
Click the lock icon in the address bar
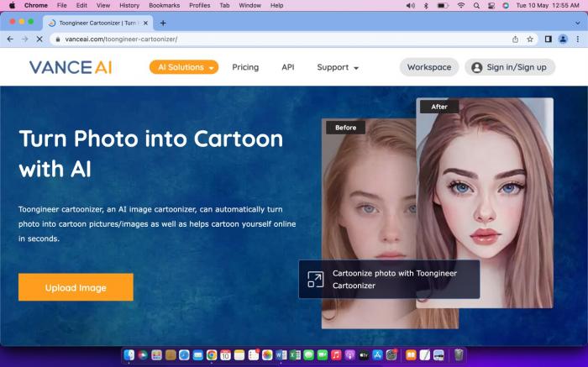pos(58,39)
